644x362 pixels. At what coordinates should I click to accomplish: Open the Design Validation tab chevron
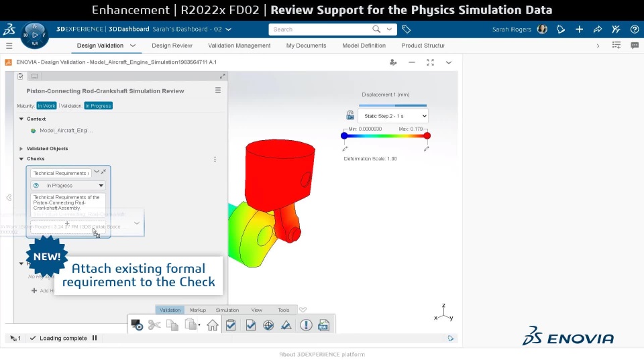pos(133,46)
